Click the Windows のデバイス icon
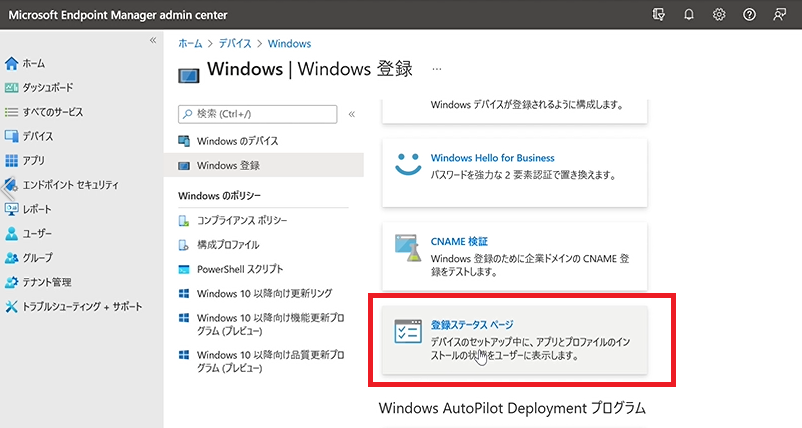Screen dimensions: 802x428 pyautogui.click(x=184, y=141)
